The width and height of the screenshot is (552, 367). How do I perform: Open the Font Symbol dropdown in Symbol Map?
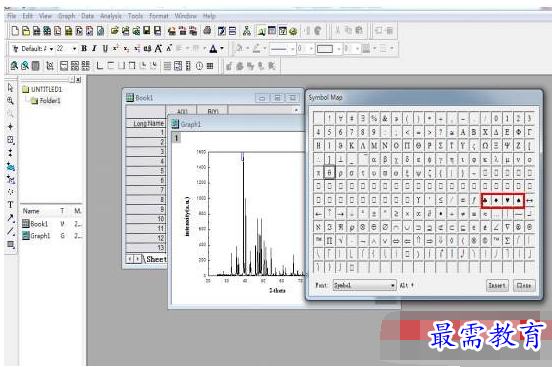click(364, 285)
